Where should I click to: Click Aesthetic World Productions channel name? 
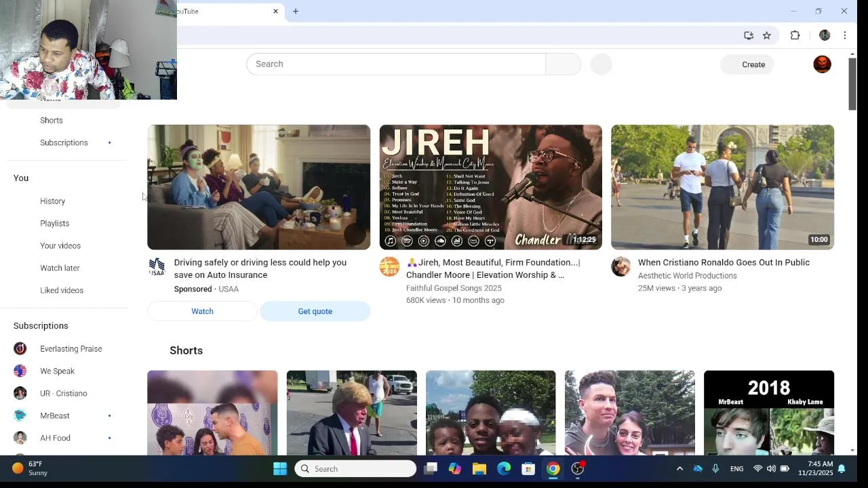click(687, 276)
